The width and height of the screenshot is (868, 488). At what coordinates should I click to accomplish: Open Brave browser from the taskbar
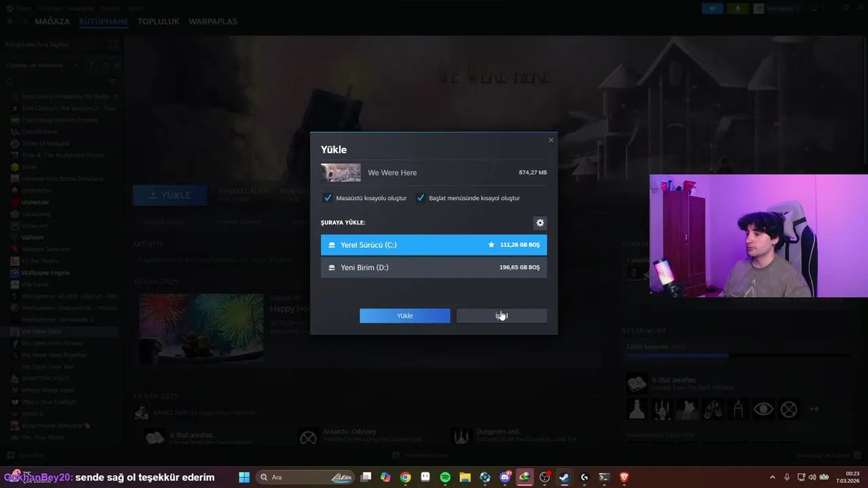624,477
